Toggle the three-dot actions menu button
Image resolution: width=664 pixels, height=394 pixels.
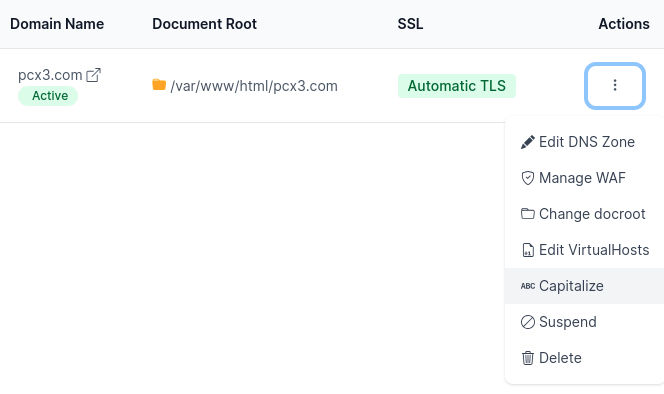tap(614, 86)
